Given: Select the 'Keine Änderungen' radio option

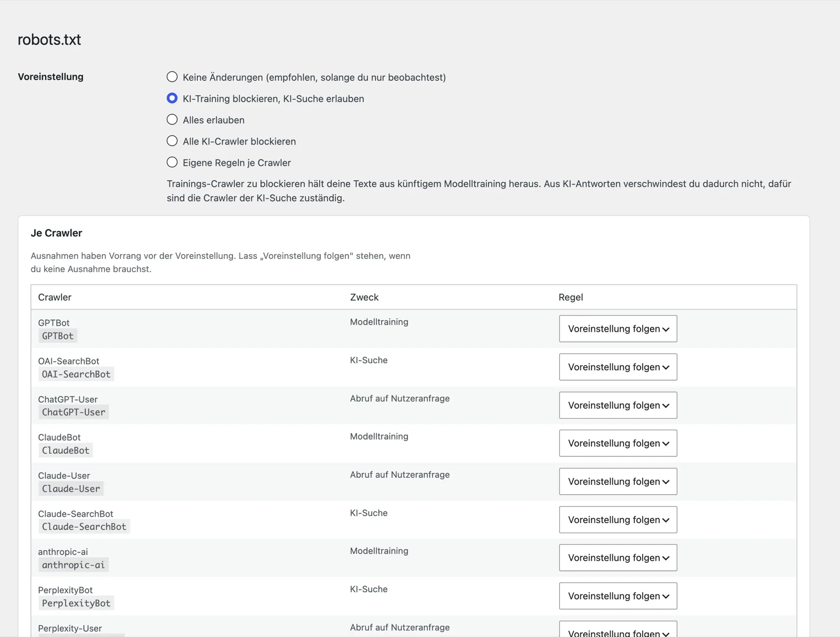Looking at the screenshot, I should [172, 77].
